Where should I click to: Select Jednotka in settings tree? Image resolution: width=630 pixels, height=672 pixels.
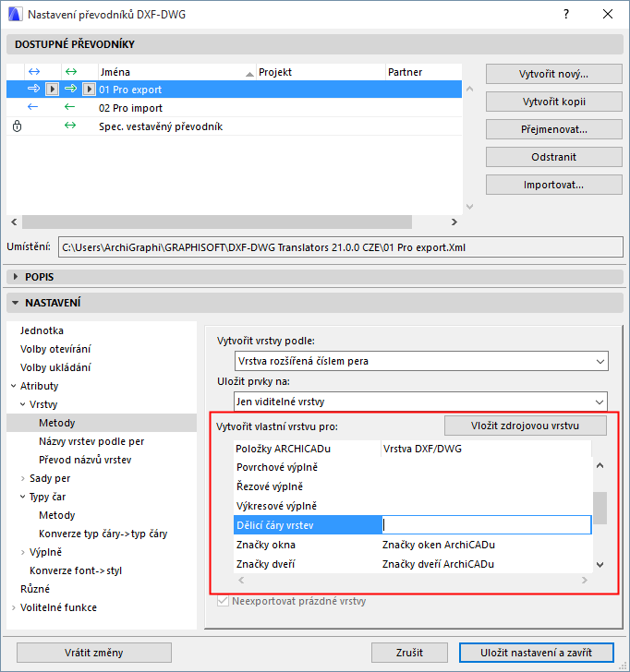[42, 330]
